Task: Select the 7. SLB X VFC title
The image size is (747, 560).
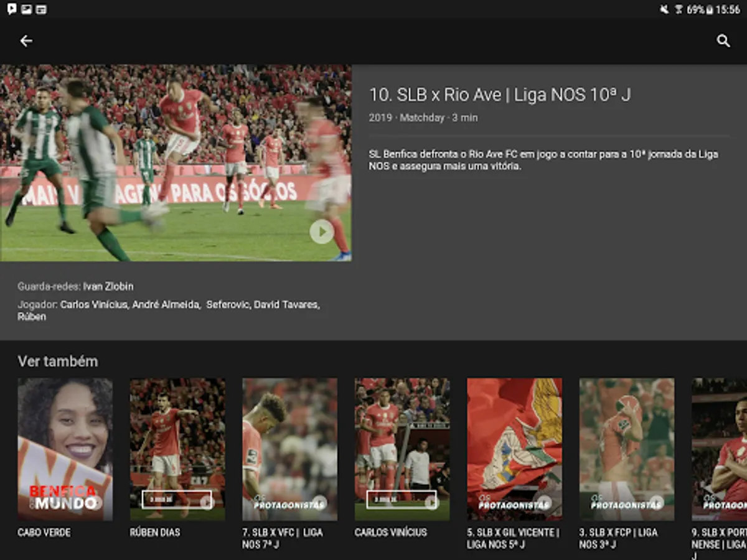Action: (x=283, y=538)
